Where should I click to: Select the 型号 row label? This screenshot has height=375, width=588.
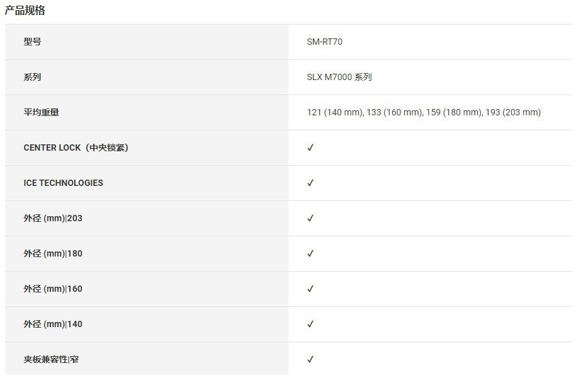(x=32, y=42)
